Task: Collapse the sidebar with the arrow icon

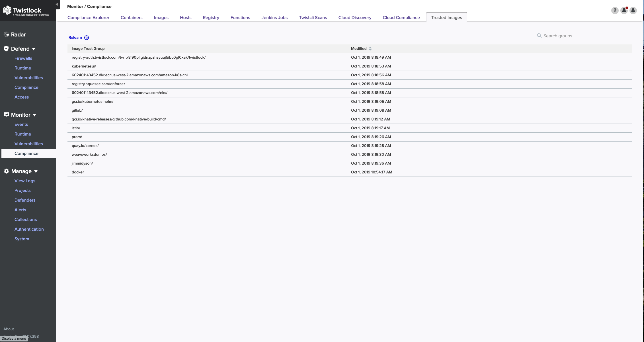Action: (57, 4)
